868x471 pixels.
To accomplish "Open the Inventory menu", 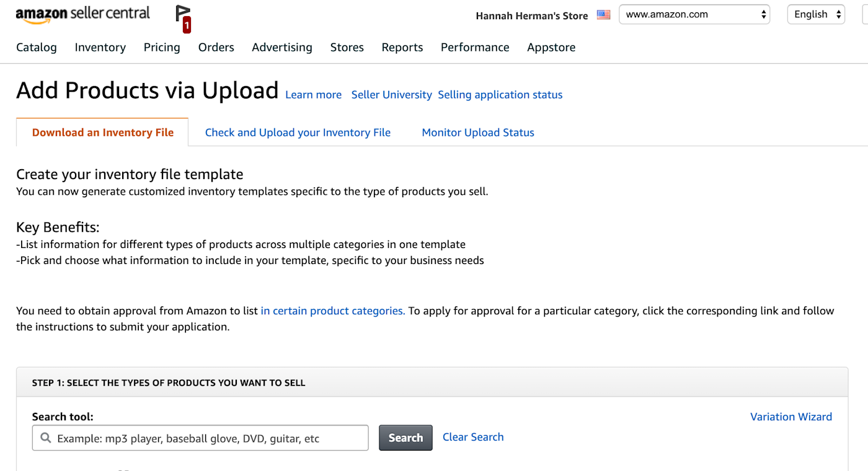I will (100, 47).
